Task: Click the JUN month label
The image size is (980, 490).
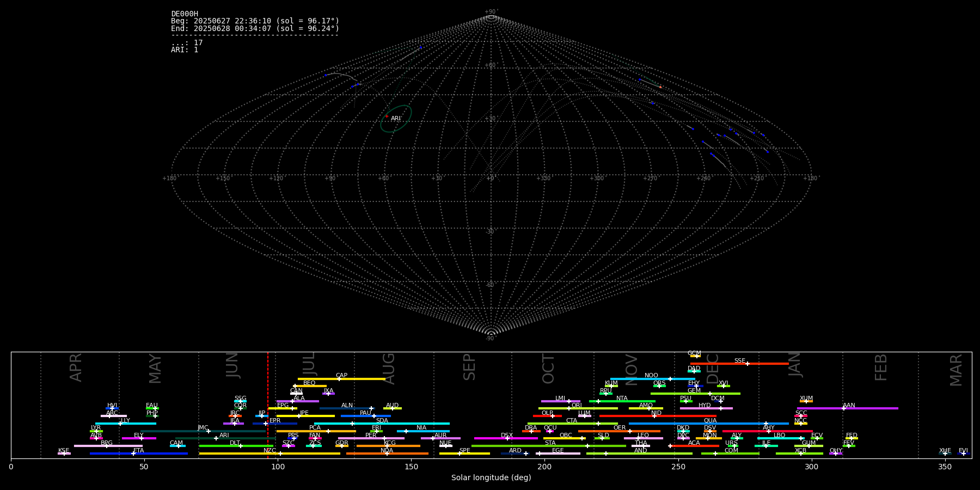Action: point(232,365)
